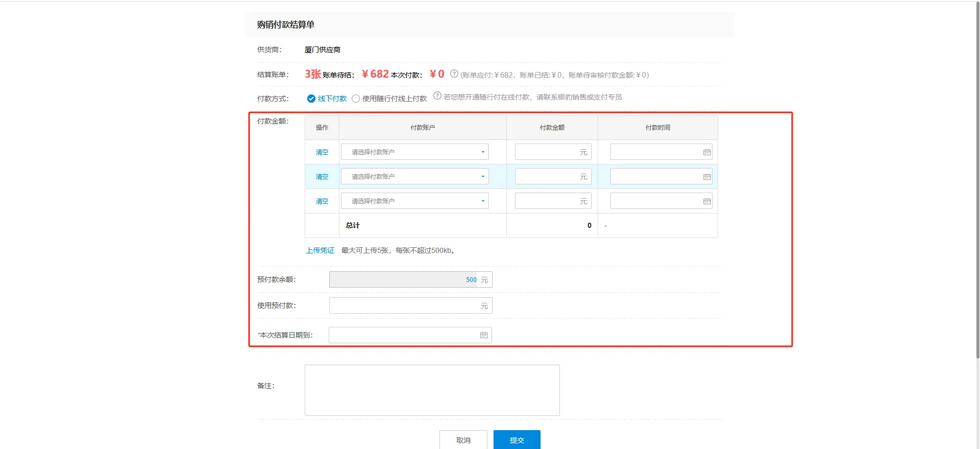Expand third row 请选择付款账户 dropdown
This screenshot has height=449, width=980.
pyautogui.click(x=414, y=201)
